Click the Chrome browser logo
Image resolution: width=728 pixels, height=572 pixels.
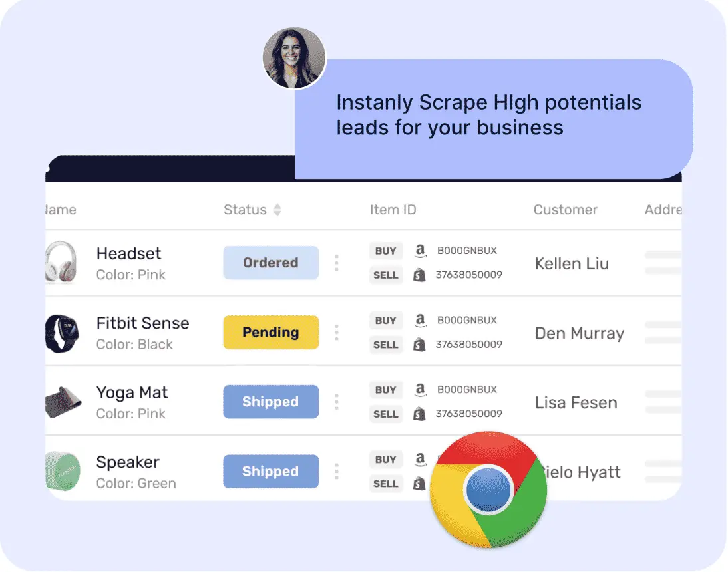click(488, 490)
